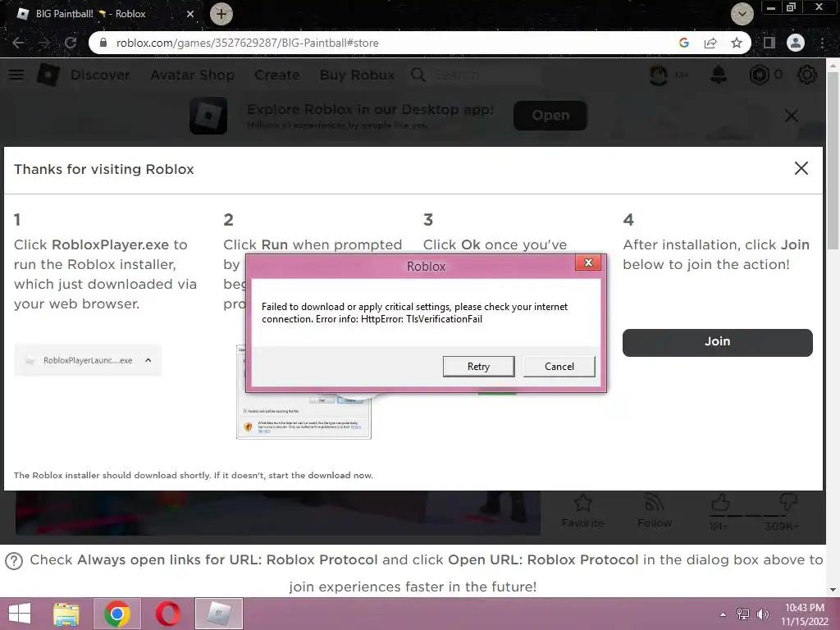The image size is (840, 630).
Task: Close the Roblox error dialog with red X
Action: [588, 262]
